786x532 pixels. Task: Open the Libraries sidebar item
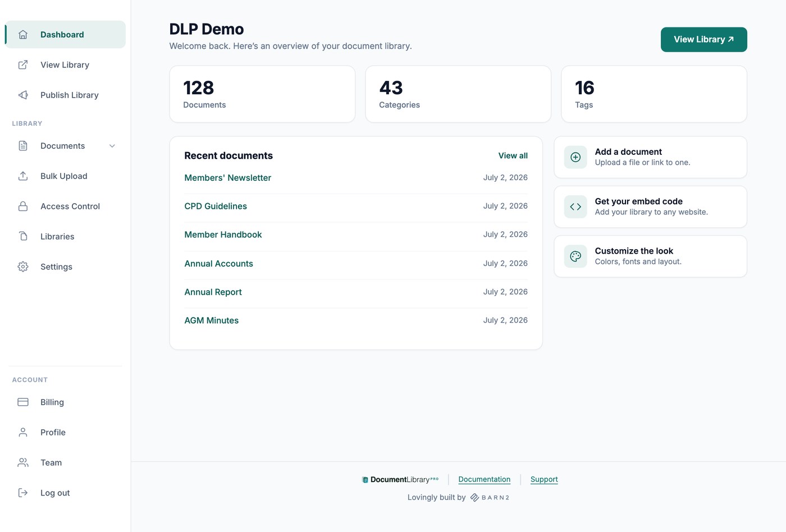(65, 236)
